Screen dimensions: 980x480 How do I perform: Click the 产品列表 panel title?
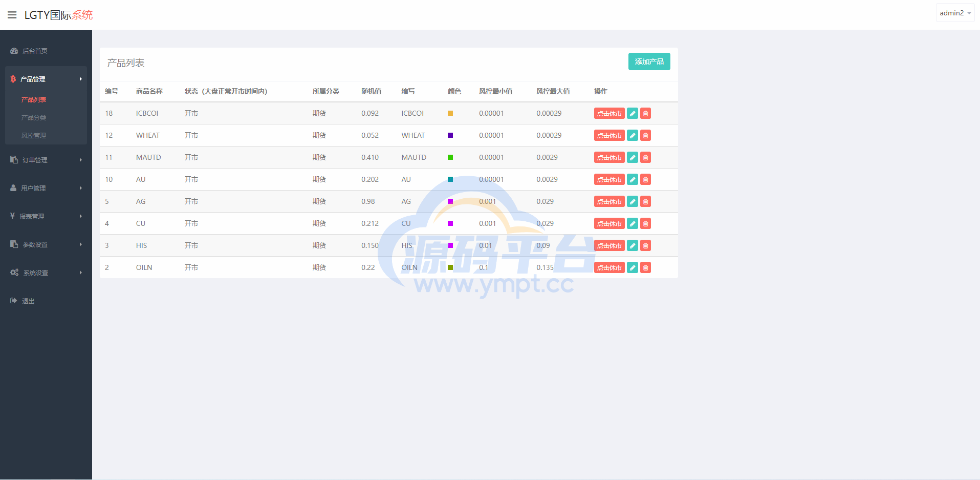tap(126, 63)
